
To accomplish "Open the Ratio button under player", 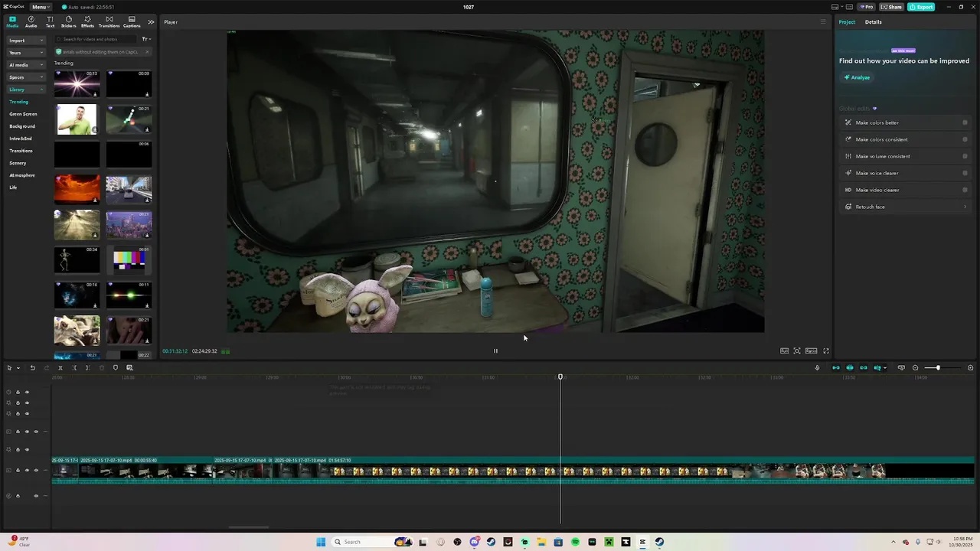I will pos(812,351).
